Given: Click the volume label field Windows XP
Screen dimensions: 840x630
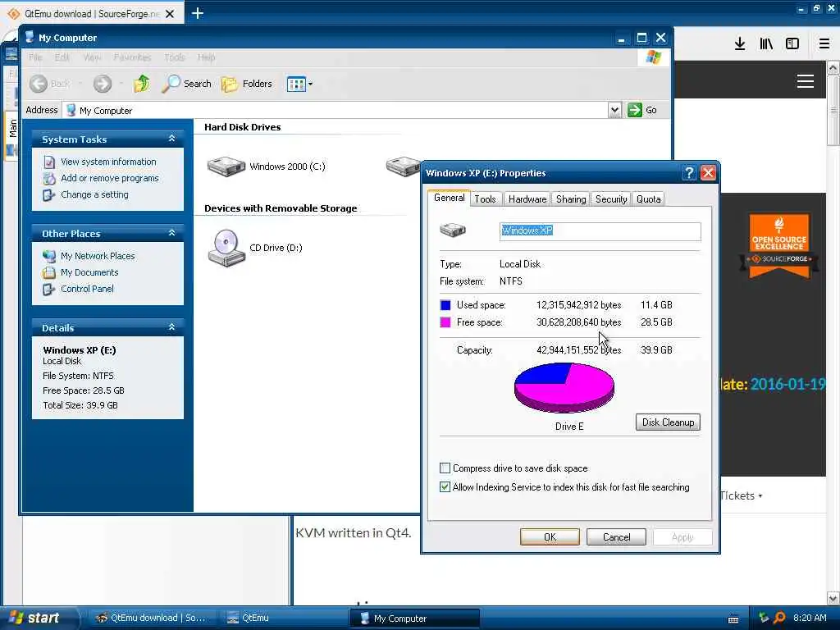Looking at the screenshot, I should point(600,231).
